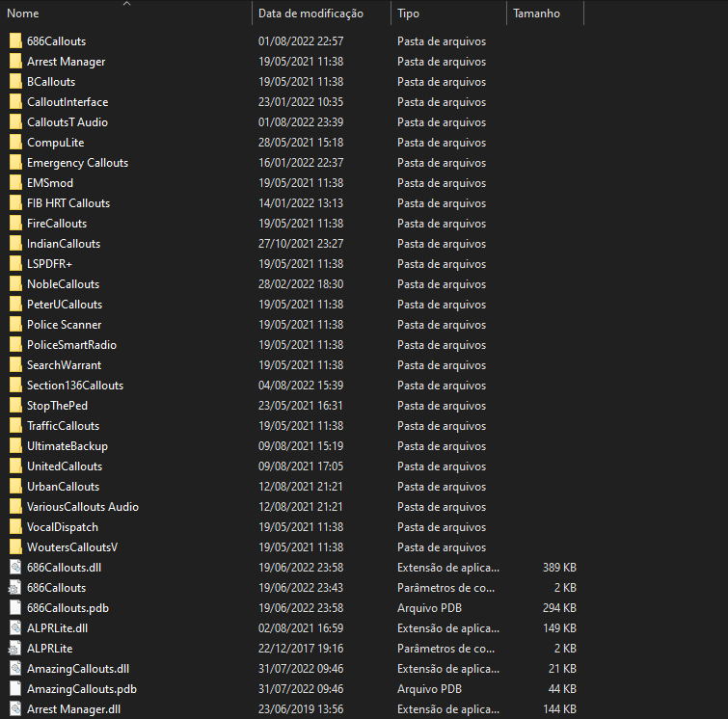
Task: Click the ALPRLite.dll file icon
Action: coord(15,628)
